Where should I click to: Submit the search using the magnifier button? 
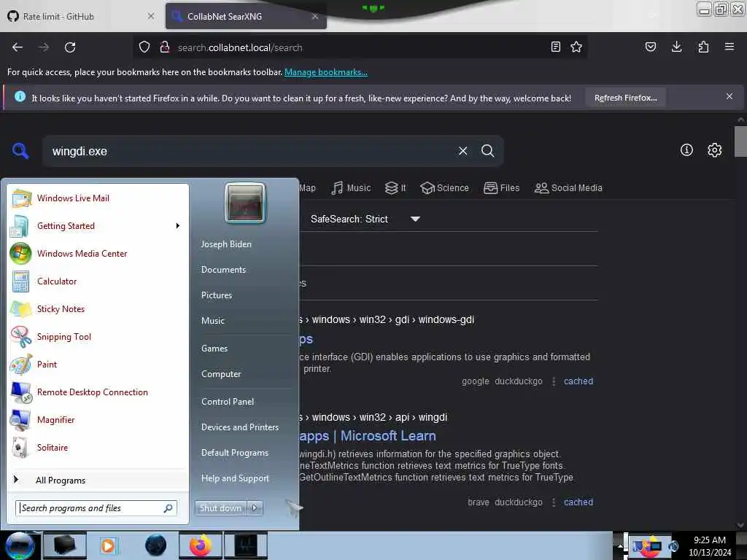(x=487, y=151)
